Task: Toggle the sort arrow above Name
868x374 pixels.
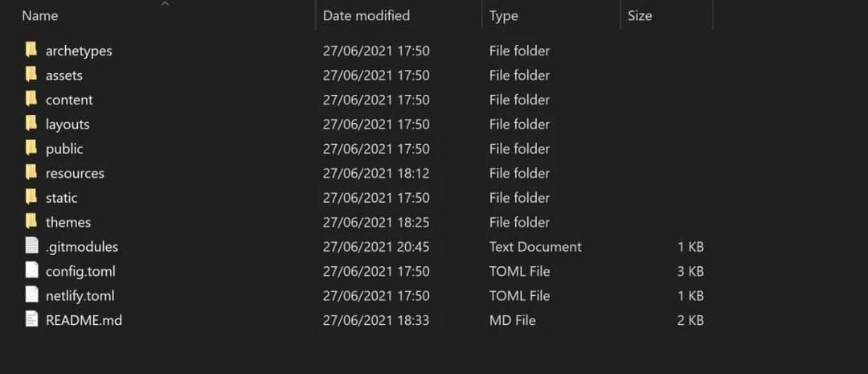Action: (x=165, y=5)
